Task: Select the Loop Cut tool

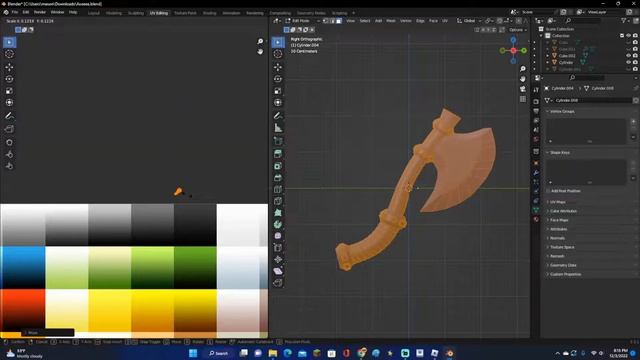Action: coord(278,190)
